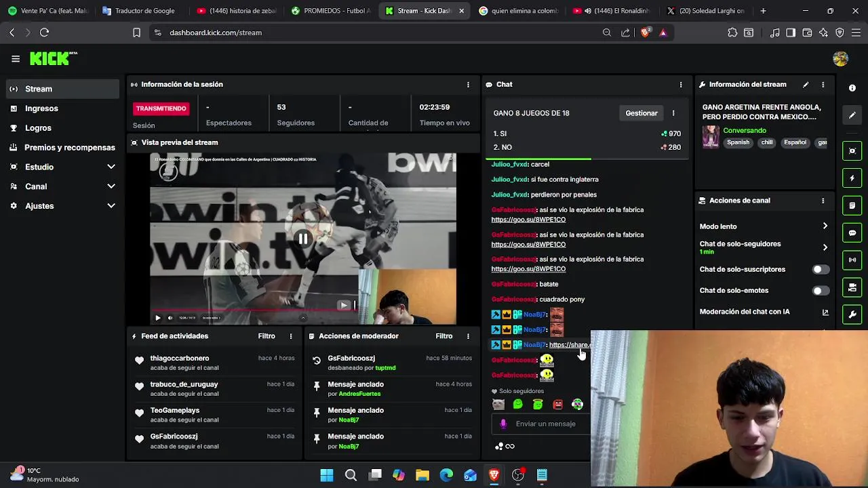Toggle Chat de solo-suscriptores switch

click(821, 270)
